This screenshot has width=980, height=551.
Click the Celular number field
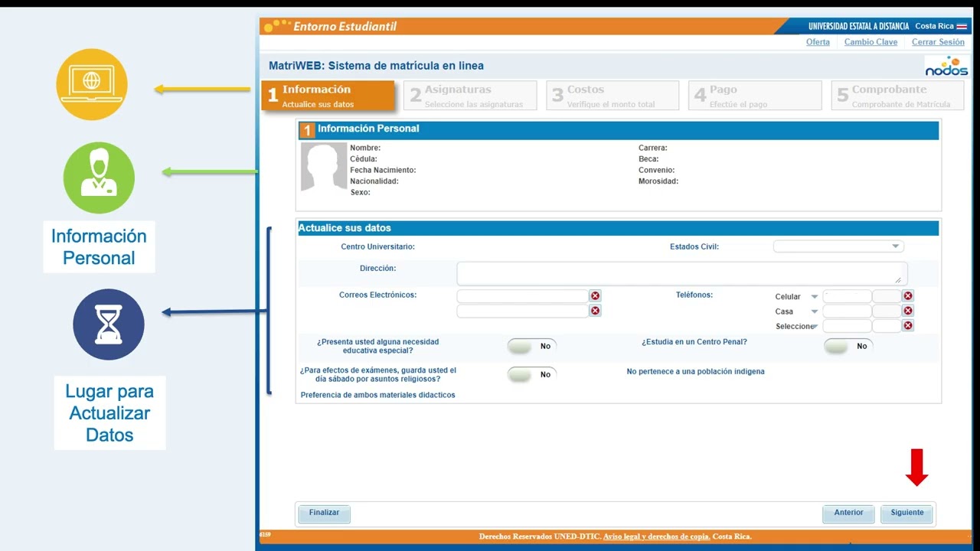coord(847,296)
